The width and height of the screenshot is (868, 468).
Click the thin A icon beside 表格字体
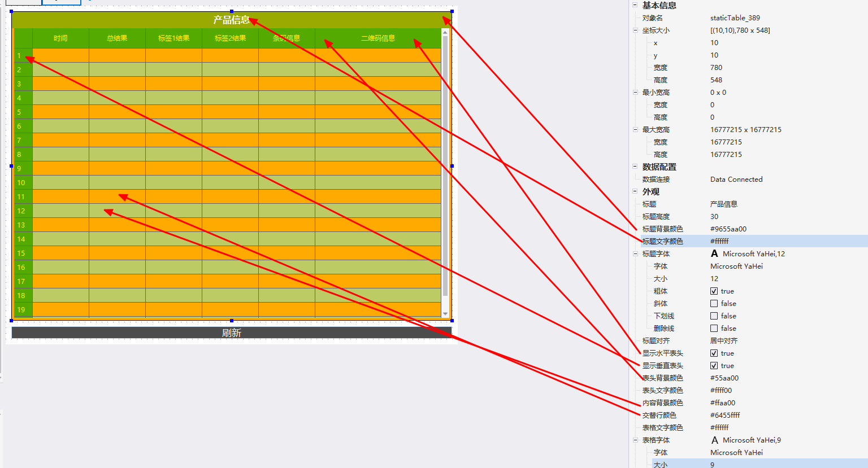pyautogui.click(x=714, y=440)
